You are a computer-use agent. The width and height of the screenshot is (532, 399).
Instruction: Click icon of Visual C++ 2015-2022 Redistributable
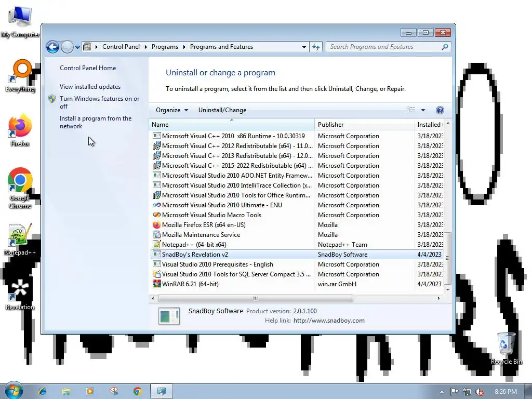click(x=157, y=165)
